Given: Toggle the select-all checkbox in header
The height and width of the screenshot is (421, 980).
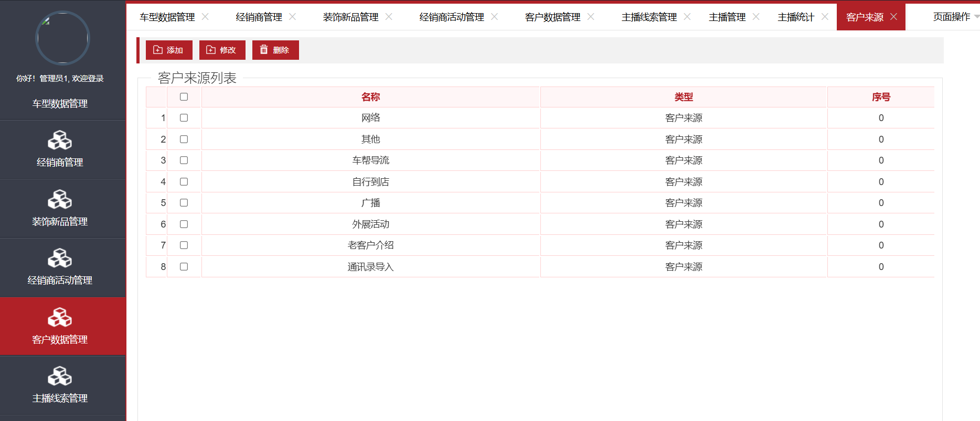Looking at the screenshot, I should [184, 97].
